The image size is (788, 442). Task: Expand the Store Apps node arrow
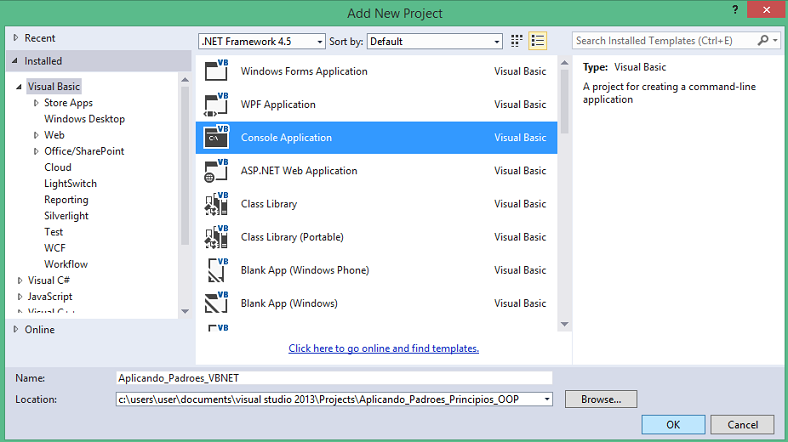tap(36, 102)
